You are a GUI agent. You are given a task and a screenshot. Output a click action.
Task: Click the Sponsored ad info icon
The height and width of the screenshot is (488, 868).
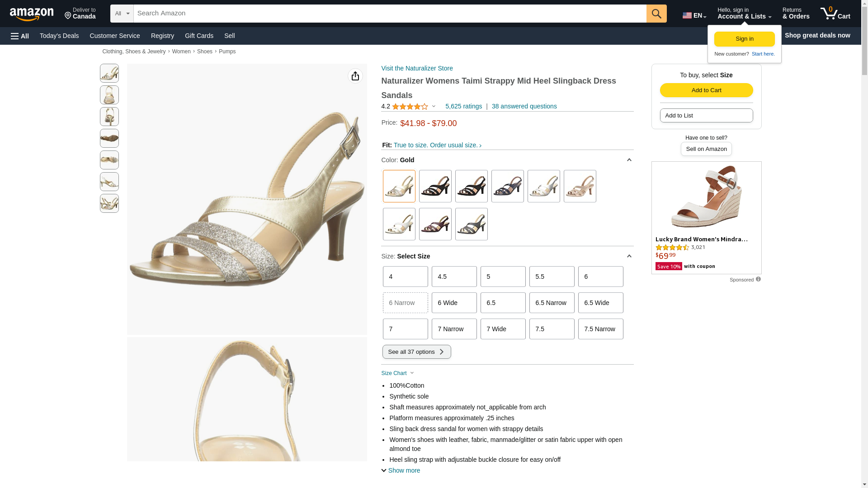pos(758,279)
